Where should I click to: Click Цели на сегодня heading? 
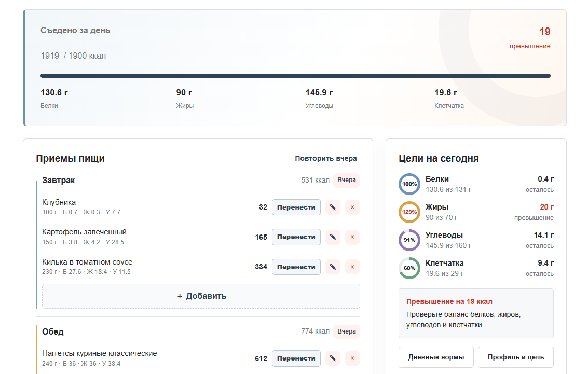pos(439,159)
